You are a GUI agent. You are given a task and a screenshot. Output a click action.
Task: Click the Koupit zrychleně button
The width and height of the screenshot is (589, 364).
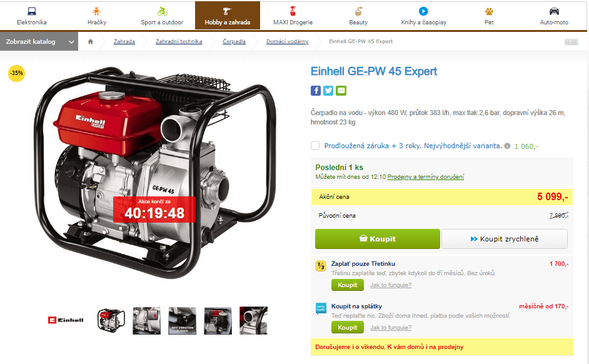[x=505, y=239]
